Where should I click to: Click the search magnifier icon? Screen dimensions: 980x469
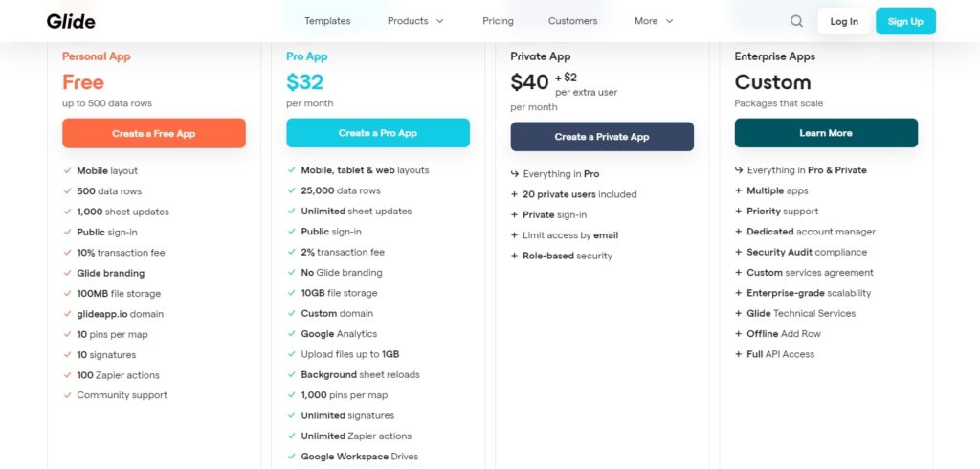click(796, 21)
